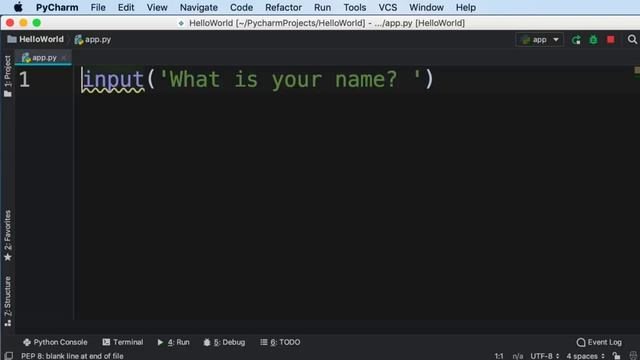Image resolution: width=640 pixels, height=360 pixels.
Task: Toggle read-only lock icon in status bar
Action: point(616,356)
